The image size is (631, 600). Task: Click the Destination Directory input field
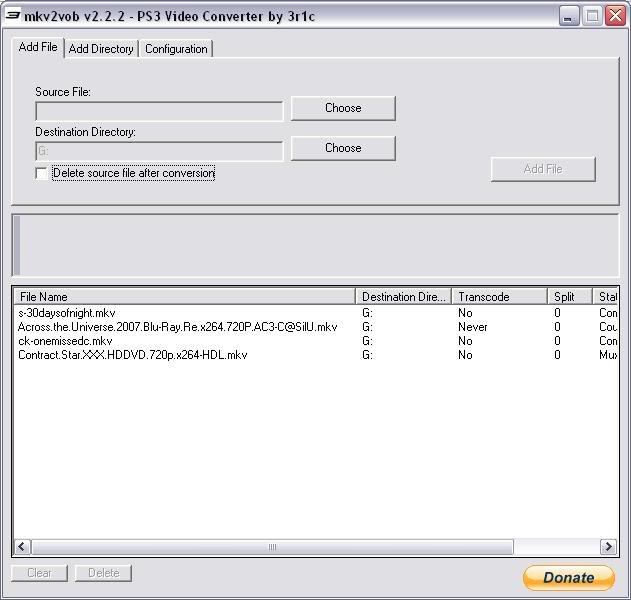coord(159,151)
